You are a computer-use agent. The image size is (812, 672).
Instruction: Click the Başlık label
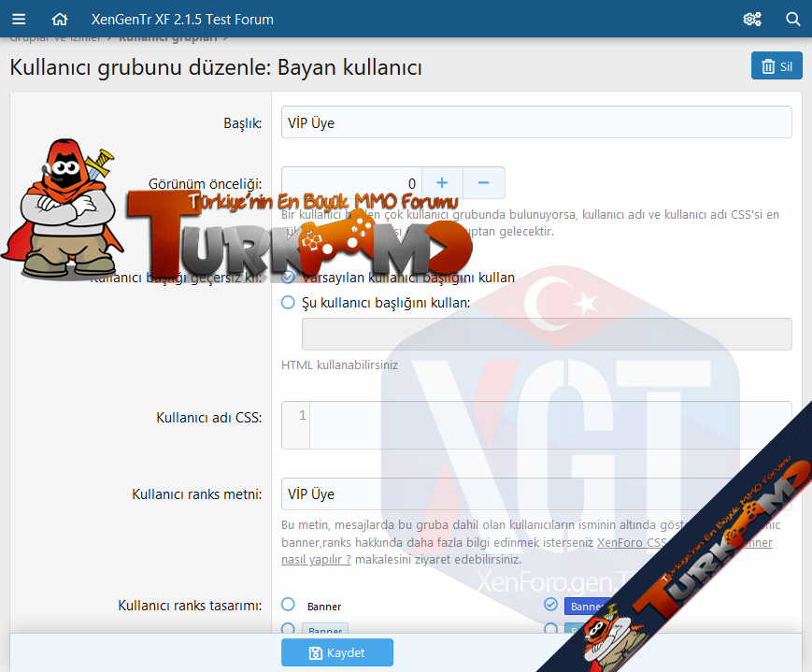click(242, 122)
